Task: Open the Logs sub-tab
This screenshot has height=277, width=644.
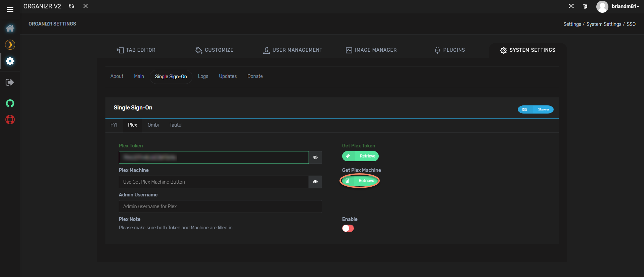Action: pyautogui.click(x=203, y=76)
